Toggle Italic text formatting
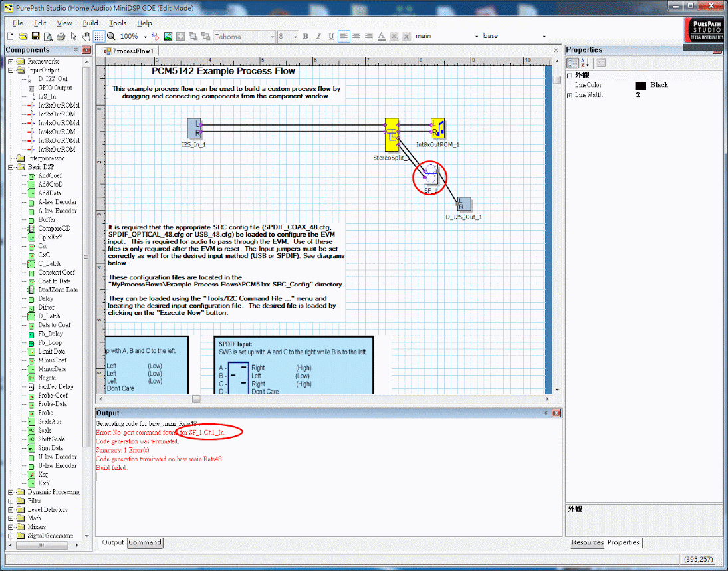728x571 pixels. click(x=318, y=36)
